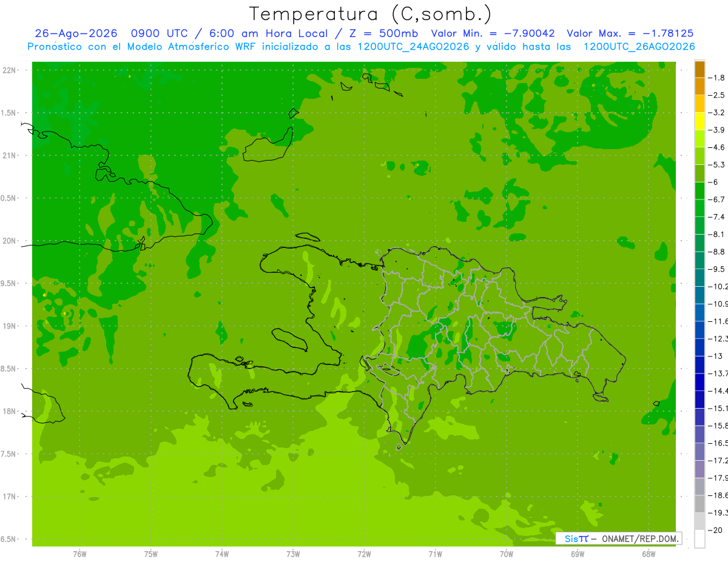
Task: Click the "Valor Max. = -1.78125" text
Action: click(x=630, y=33)
